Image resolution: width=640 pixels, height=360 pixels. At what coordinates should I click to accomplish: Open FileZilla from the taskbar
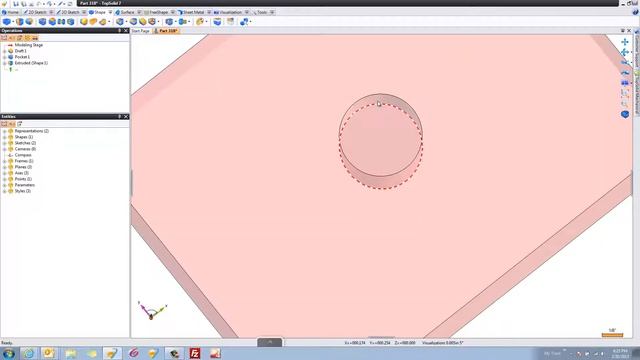[195, 353]
